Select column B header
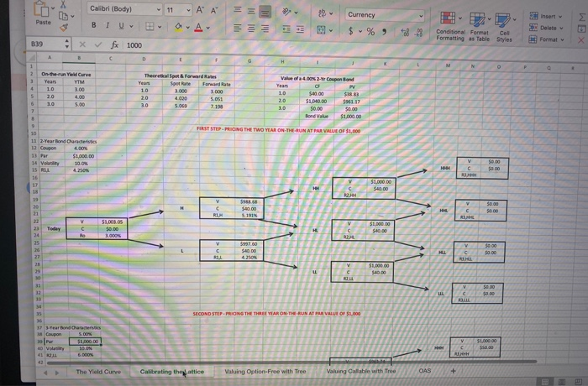588x386 pixels. (x=79, y=58)
